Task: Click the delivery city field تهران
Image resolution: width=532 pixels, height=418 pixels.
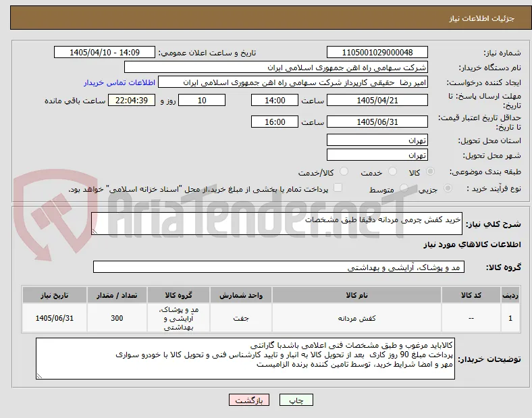Action: 377,155
